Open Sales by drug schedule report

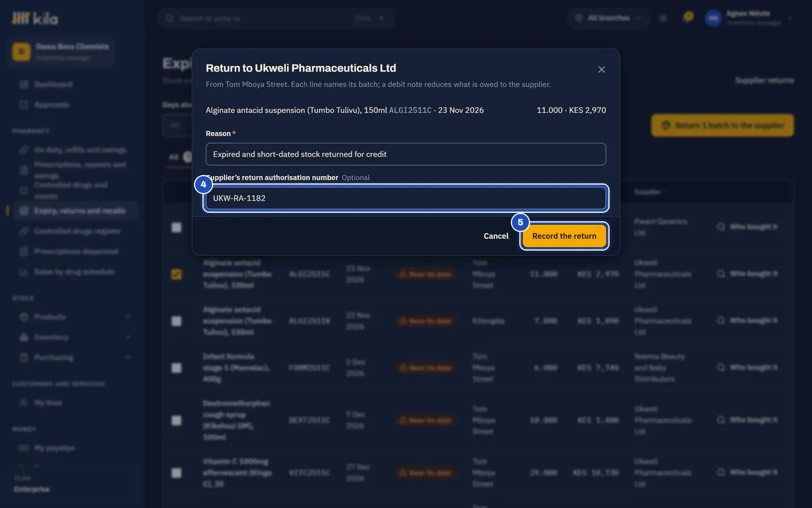point(74,272)
